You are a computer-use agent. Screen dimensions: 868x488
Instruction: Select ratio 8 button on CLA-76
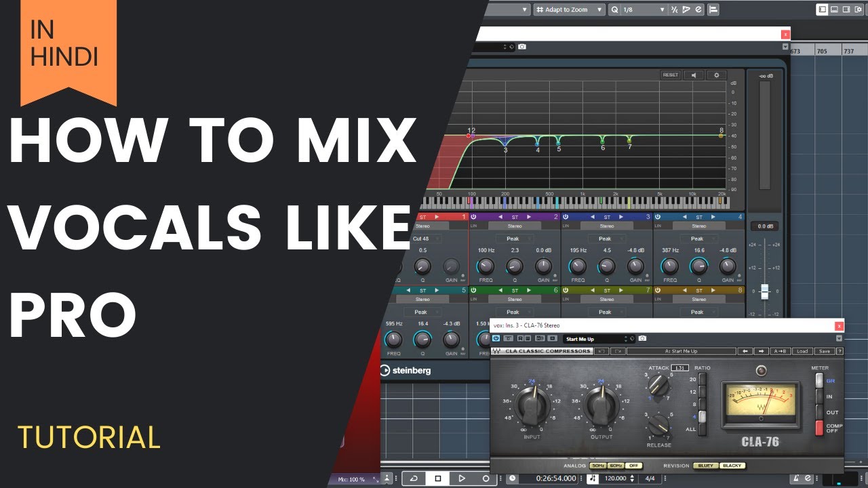pos(703,404)
